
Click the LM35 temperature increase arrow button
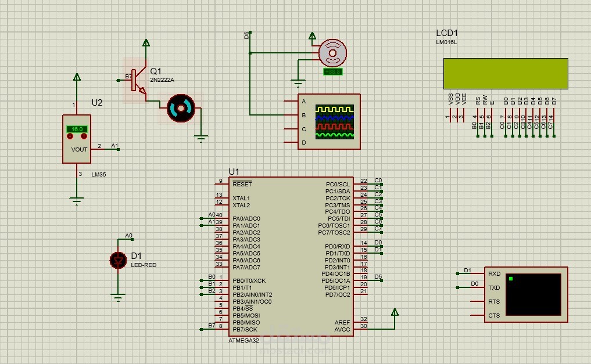click(84, 136)
